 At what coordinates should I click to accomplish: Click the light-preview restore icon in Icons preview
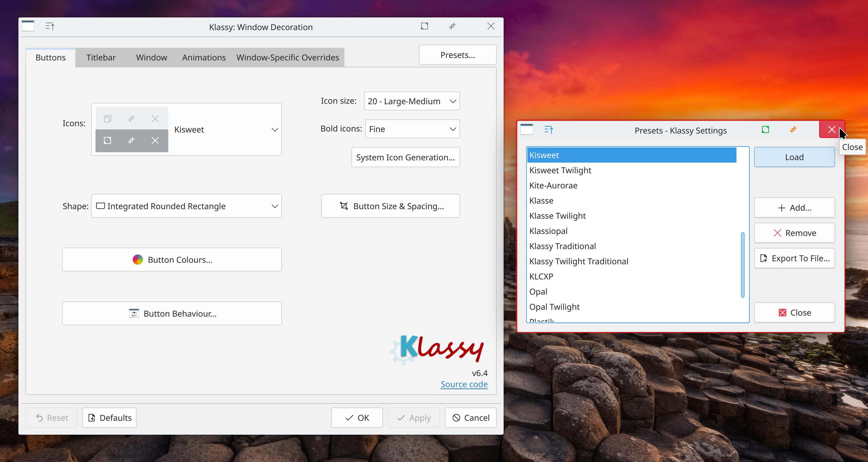pyautogui.click(x=107, y=119)
